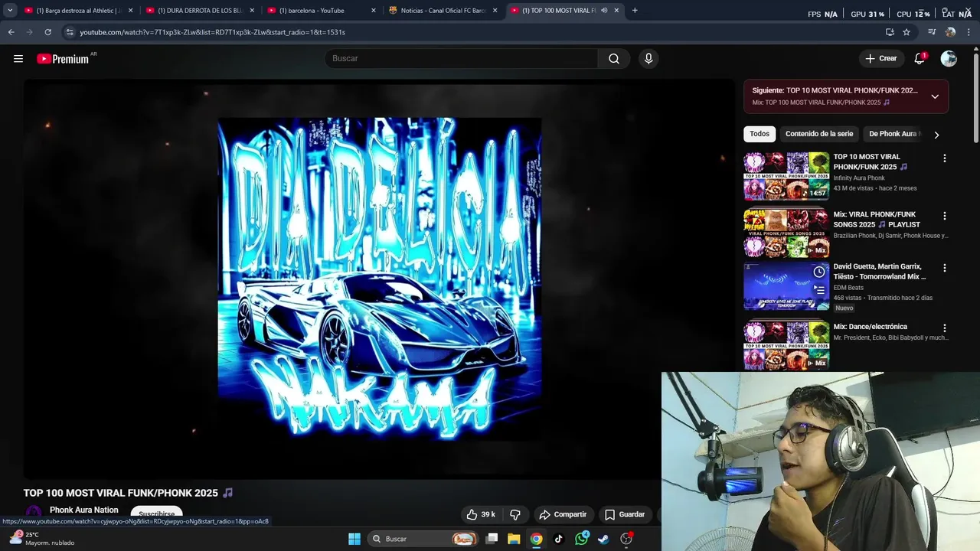Open Phonk Aura Nation channel avatar

pyautogui.click(x=33, y=514)
